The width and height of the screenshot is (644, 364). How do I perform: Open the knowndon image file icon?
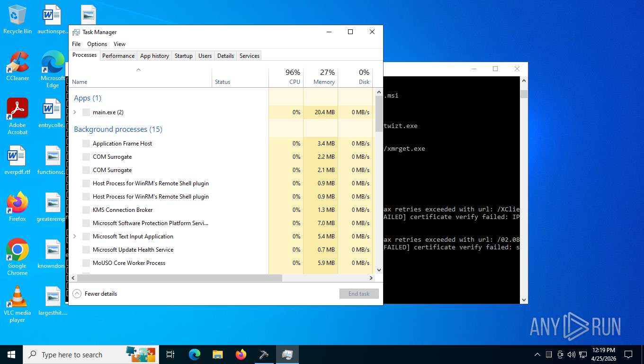[53, 254]
